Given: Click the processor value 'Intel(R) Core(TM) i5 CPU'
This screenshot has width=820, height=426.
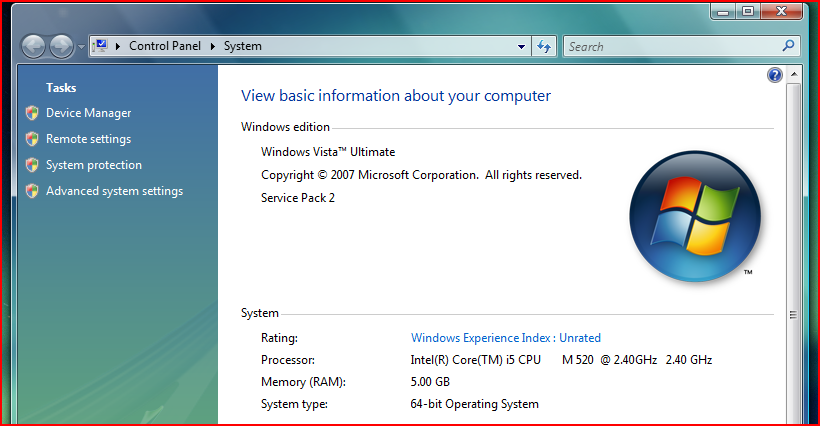Looking at the screenshot, I should click(475, 360).
